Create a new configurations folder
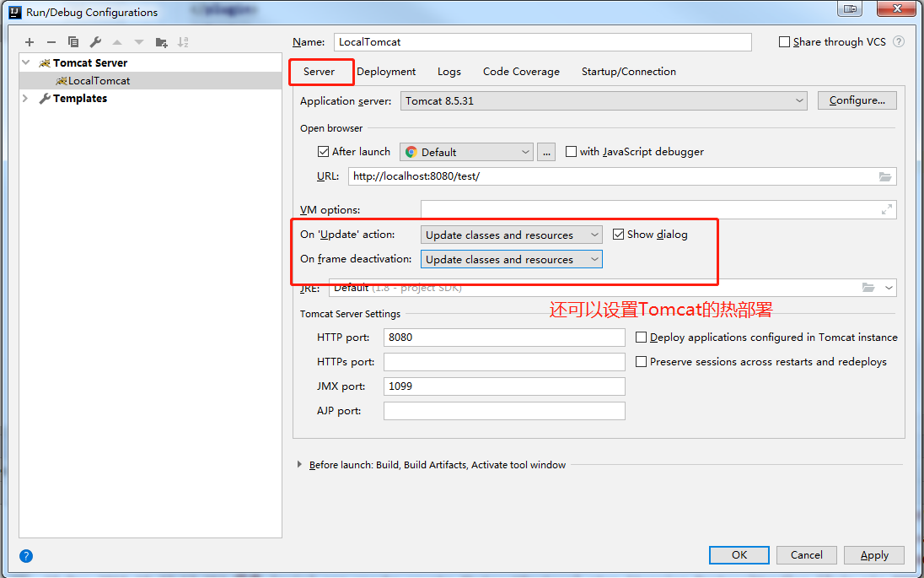 162,42
